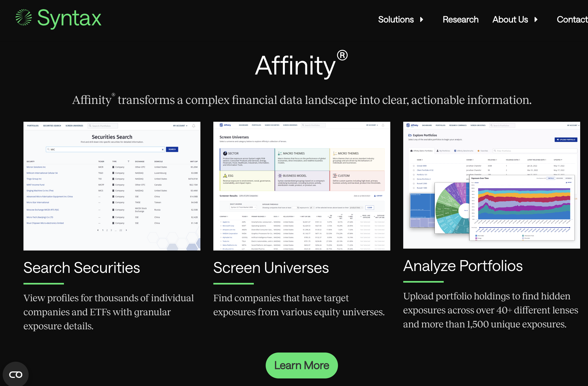Click the 'Upload portfolio holdings' description text

tap(491, 310)
